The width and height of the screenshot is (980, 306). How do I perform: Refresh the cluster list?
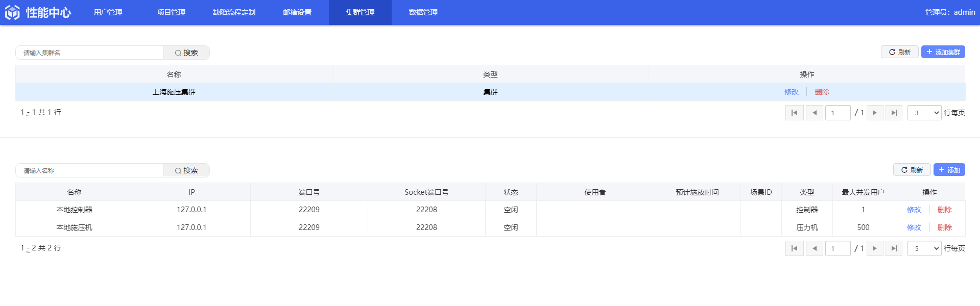pyautogui.click(x=899, y=52)
